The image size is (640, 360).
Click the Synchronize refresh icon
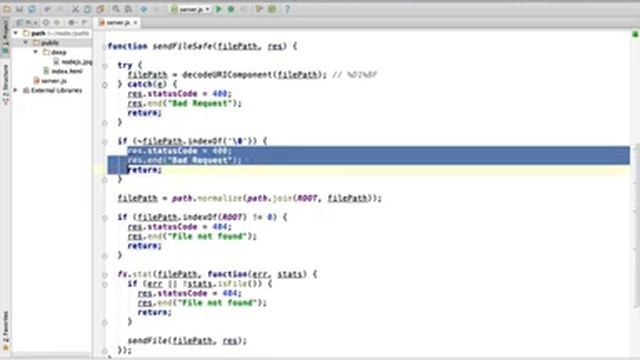tap(32, 9)
